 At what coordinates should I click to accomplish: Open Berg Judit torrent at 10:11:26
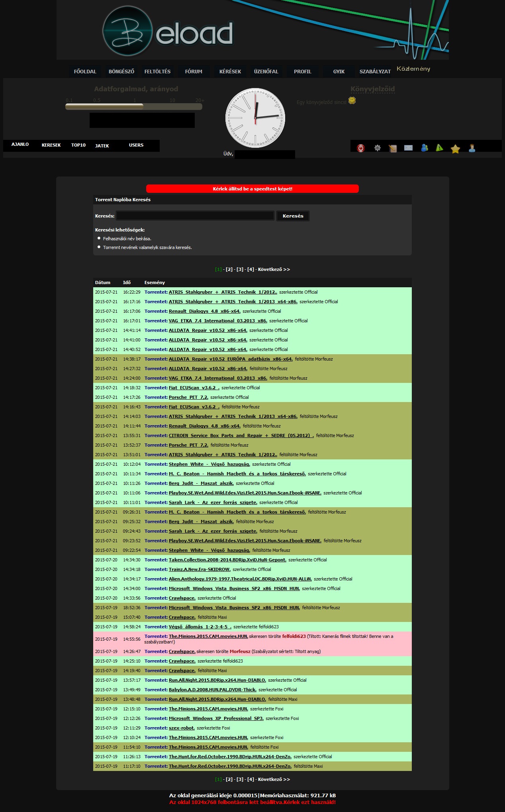tap(201, 483)
